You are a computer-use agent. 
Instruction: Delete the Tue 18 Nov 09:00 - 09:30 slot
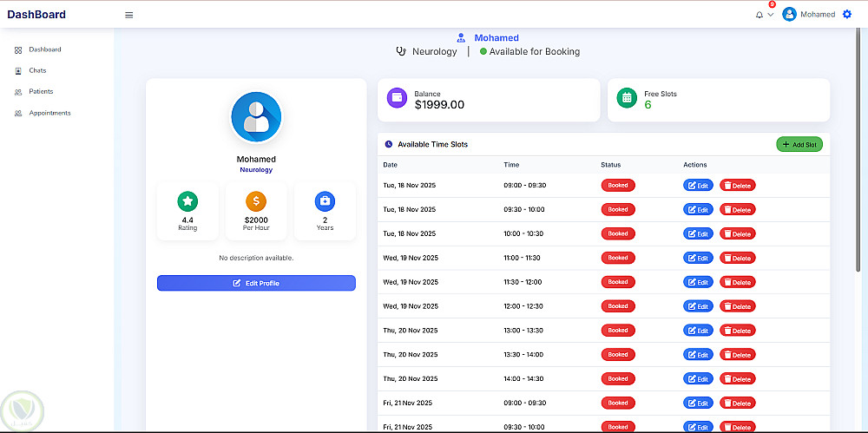[x=737, y=186]
